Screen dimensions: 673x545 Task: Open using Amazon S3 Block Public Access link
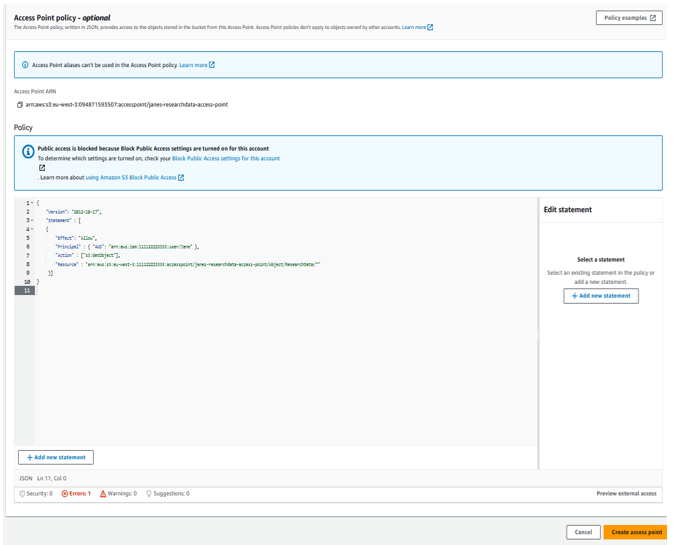tap(135, 177)
